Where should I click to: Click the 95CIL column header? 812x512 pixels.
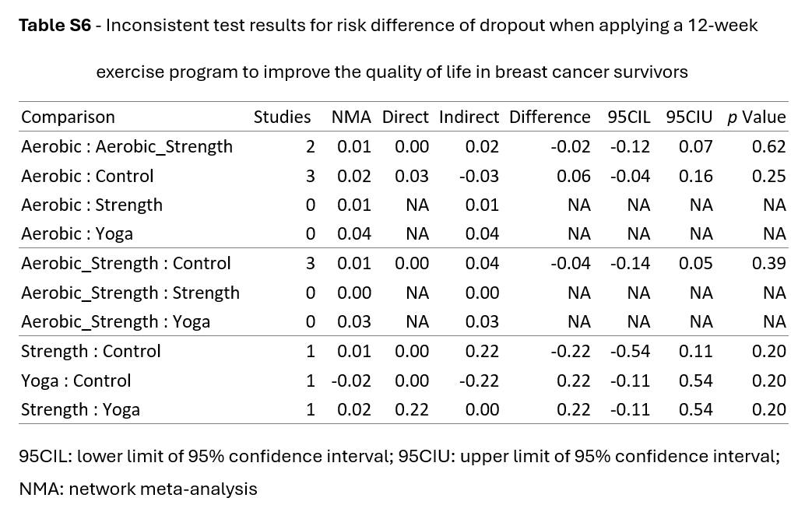(x=630, y=117)
